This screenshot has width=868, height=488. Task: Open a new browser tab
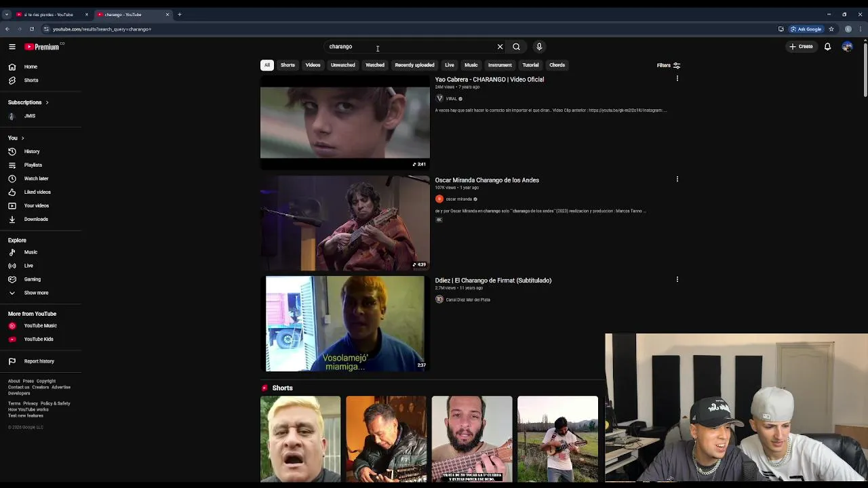tap(180, 14)
